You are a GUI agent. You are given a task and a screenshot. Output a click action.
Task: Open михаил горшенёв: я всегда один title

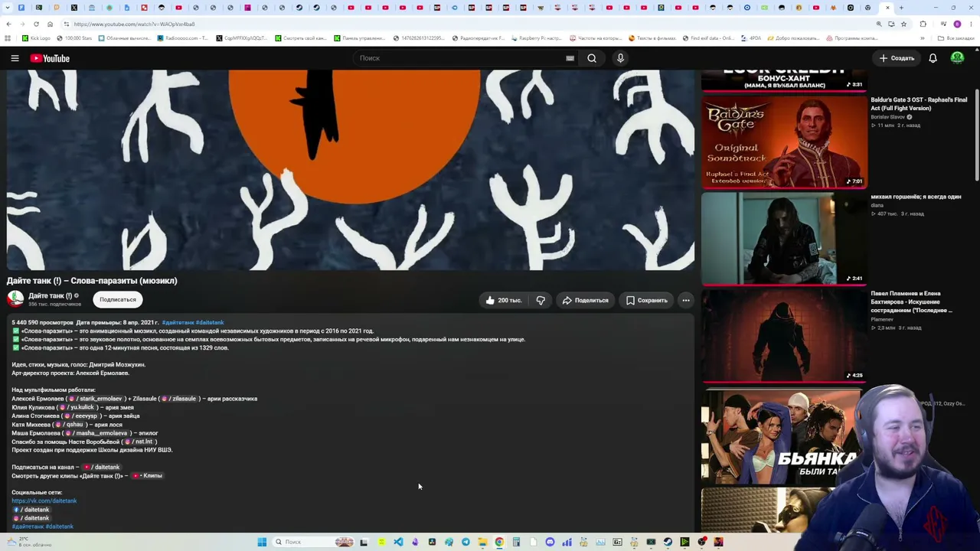pos(916,197)
